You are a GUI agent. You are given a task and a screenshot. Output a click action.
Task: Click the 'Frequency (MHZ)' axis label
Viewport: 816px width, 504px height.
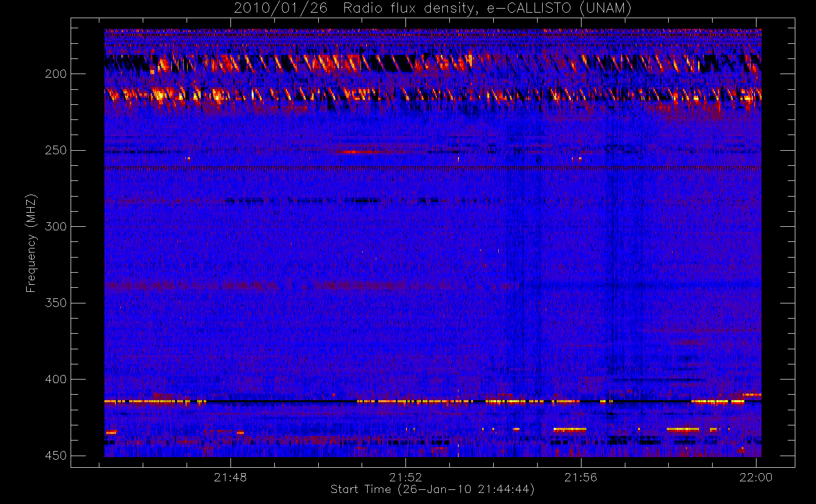(x=31, y=243)
